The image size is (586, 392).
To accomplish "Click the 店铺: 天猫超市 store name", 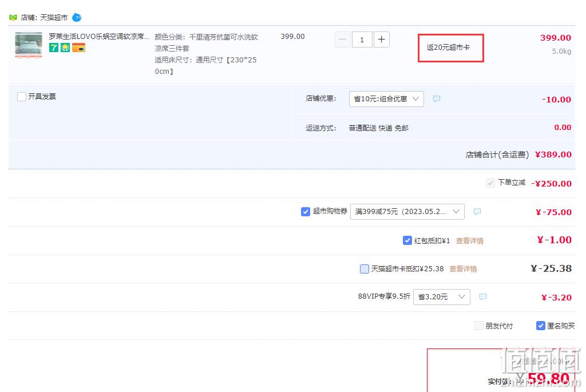I will [44, 18].
